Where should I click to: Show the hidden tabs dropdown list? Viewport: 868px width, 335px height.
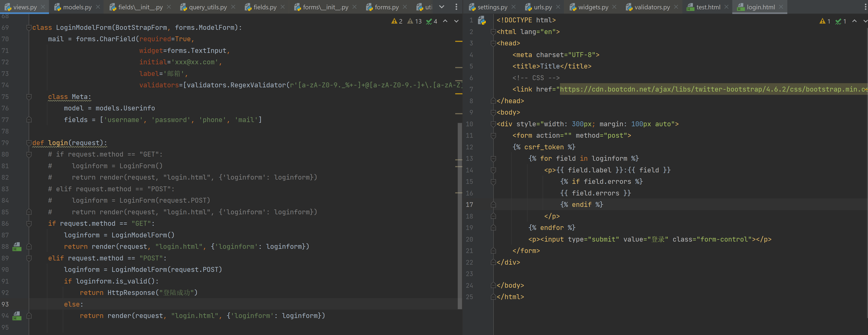pyautogui.click(x=442, y=7)
